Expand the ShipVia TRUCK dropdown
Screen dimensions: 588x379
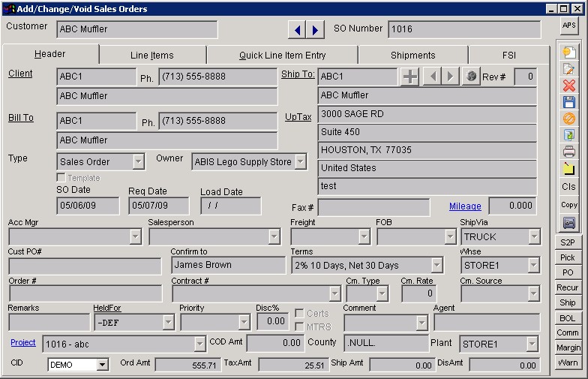pyautogui.click(x=533, y=237)
